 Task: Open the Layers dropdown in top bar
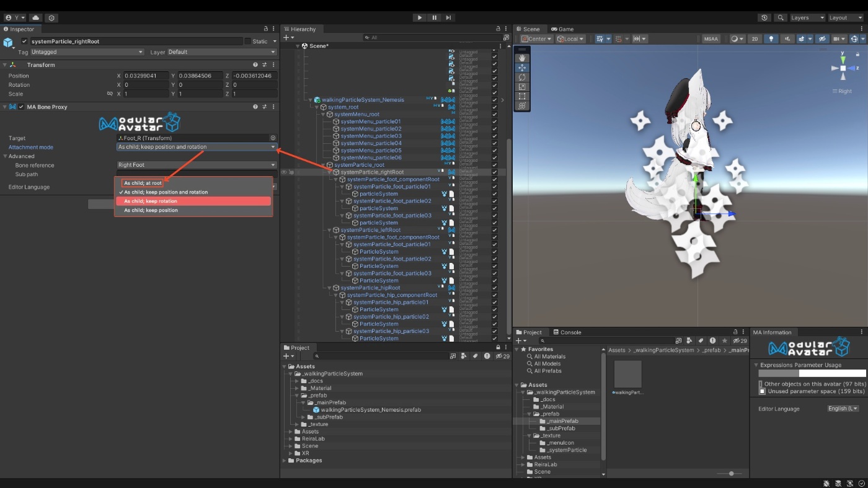coord(807,18)
